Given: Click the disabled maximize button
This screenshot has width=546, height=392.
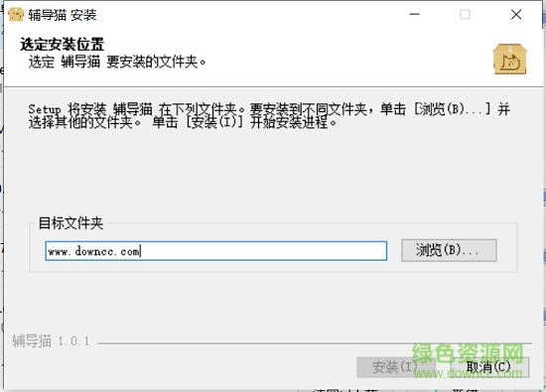Looking at the screenshot, I should (465, 14).
